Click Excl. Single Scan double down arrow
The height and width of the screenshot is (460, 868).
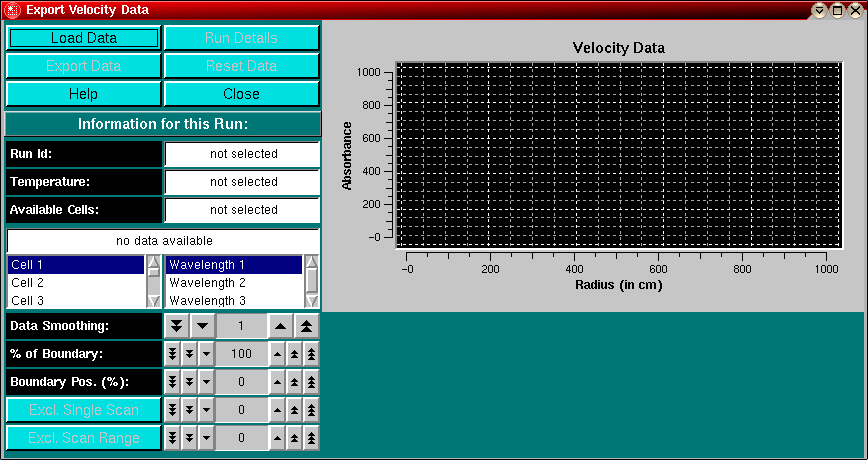click(189, 410)
